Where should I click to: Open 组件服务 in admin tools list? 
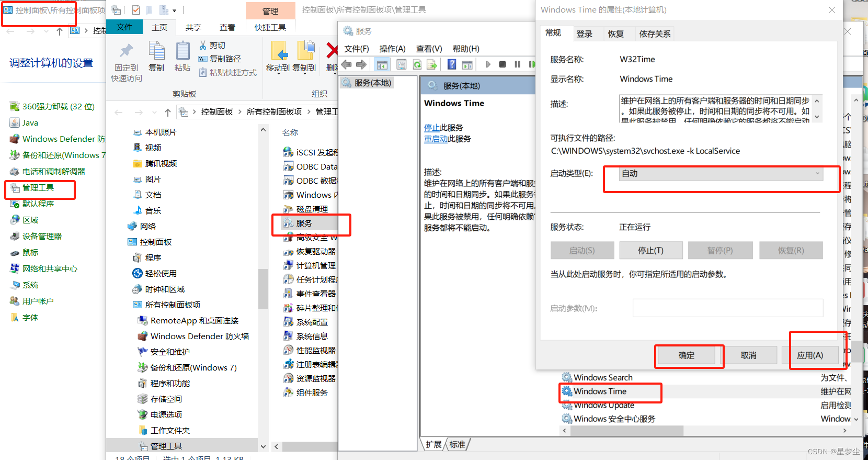306,393
